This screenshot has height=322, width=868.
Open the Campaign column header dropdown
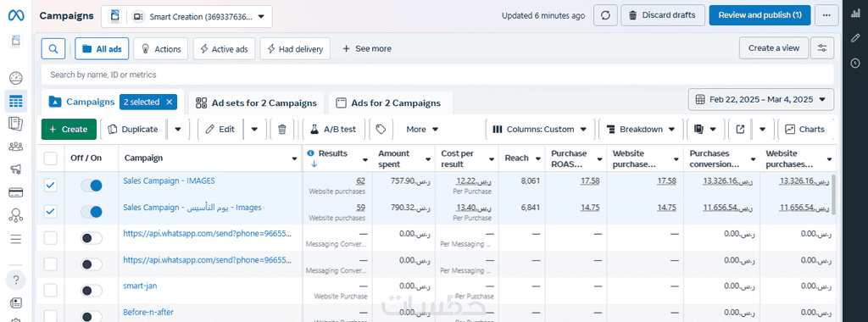click(294, 158)
